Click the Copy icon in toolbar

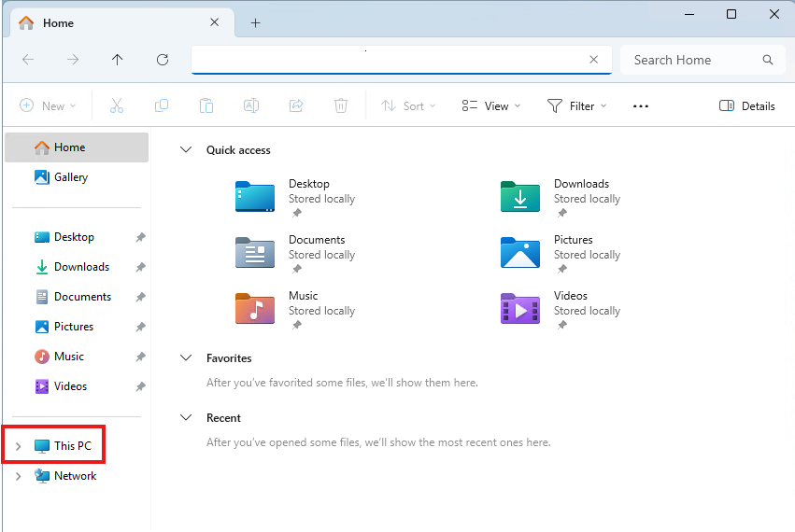(162, 105)
